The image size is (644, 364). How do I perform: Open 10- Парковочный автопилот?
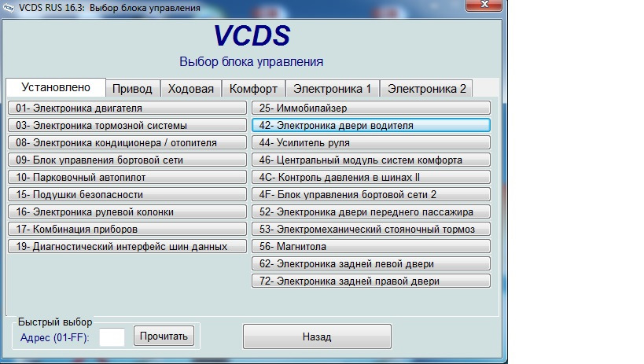click(x=127, y=177)
